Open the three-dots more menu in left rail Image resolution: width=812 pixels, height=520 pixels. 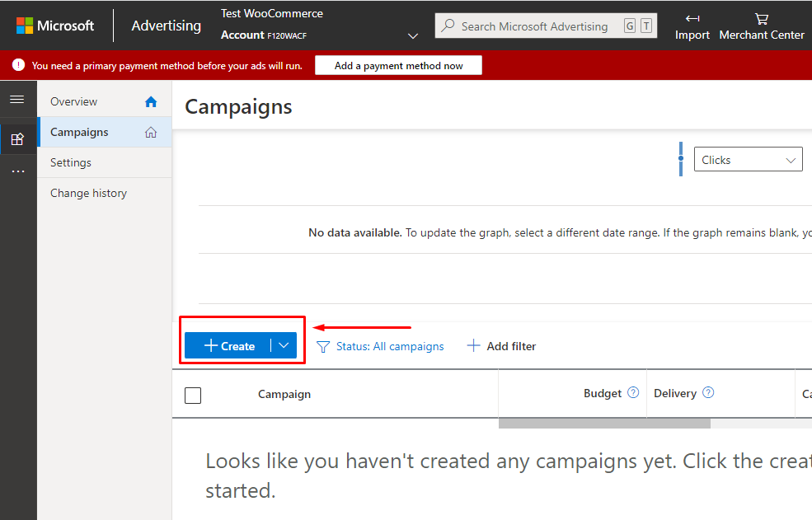(x=18, y=171)
